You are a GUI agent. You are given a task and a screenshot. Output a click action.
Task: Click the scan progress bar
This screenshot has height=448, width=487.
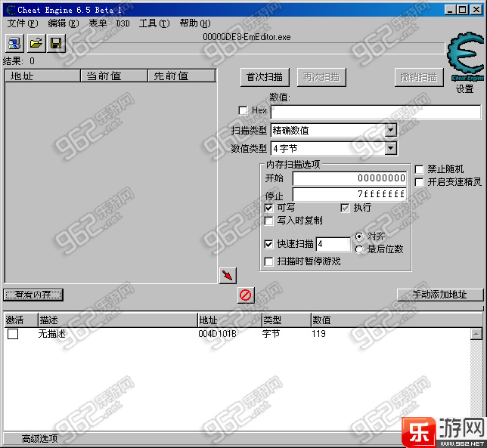(259, 48)
